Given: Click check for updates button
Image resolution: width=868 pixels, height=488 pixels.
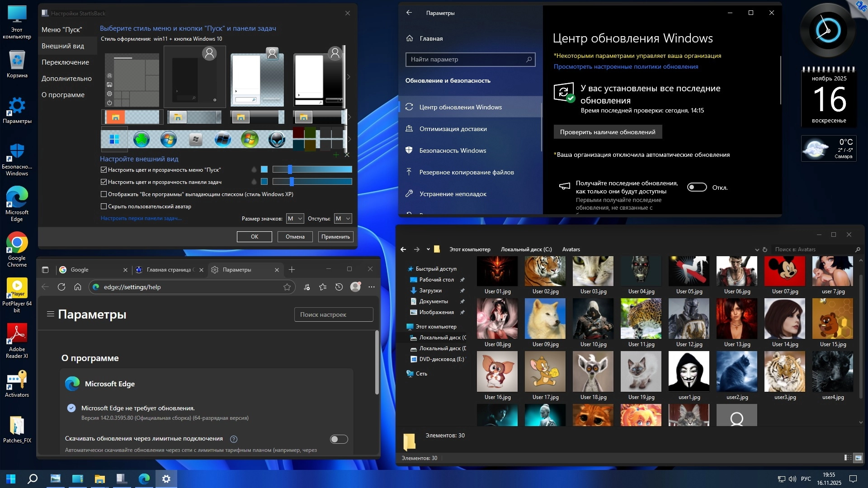Looking at the screenshot, I should [607, 132].
